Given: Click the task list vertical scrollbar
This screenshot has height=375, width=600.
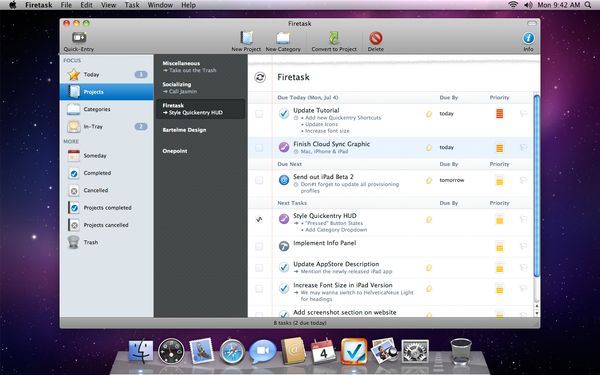Looking at the screenshot, I should point(536,185).
